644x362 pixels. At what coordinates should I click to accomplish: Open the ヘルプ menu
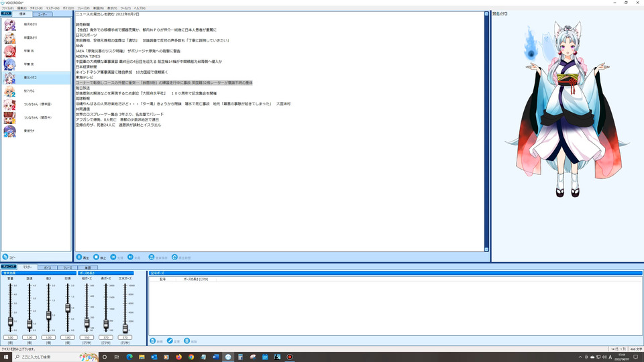click(x=140, y=8)
